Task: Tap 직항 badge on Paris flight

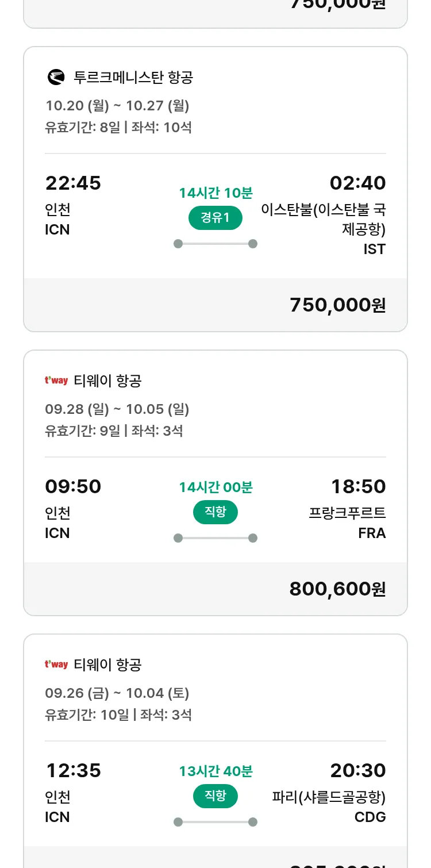Action: [215, 796]
